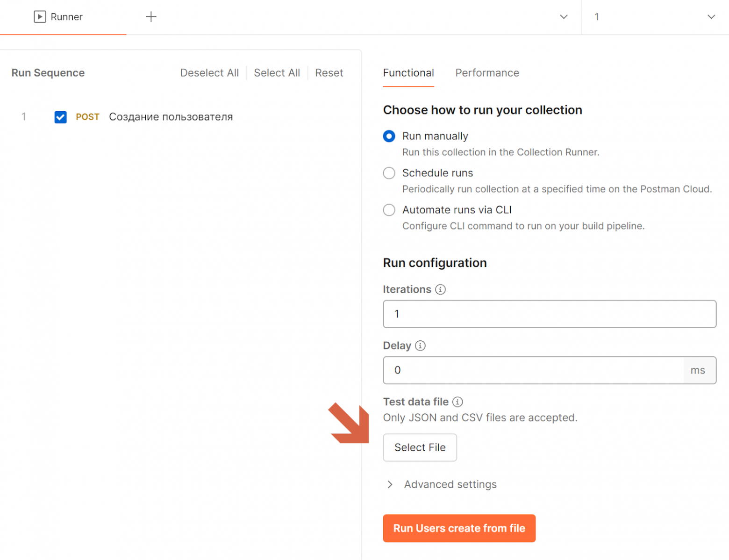Click Deselect All in Run Sequence
Screen dimensions: 729x560
[209, 73]
